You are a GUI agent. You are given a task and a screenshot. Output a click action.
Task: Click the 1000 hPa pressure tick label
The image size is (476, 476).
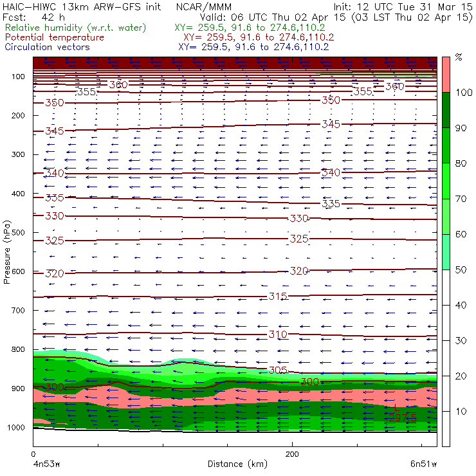(16, 427)
